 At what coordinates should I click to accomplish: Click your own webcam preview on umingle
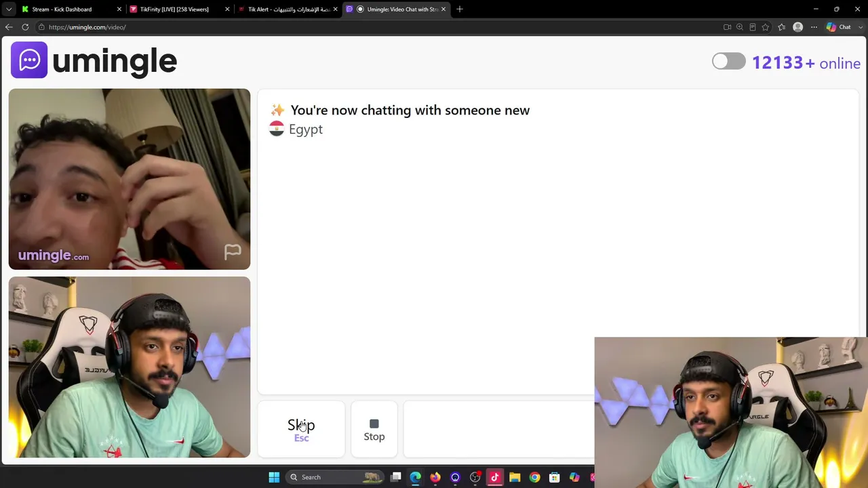(130, 367)
